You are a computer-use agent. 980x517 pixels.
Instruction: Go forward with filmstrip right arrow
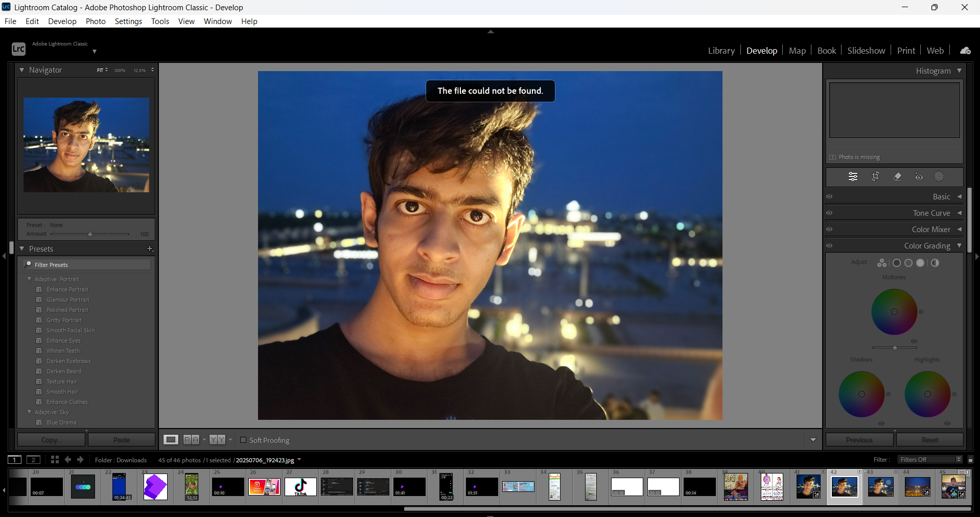(x=80, y=460)
